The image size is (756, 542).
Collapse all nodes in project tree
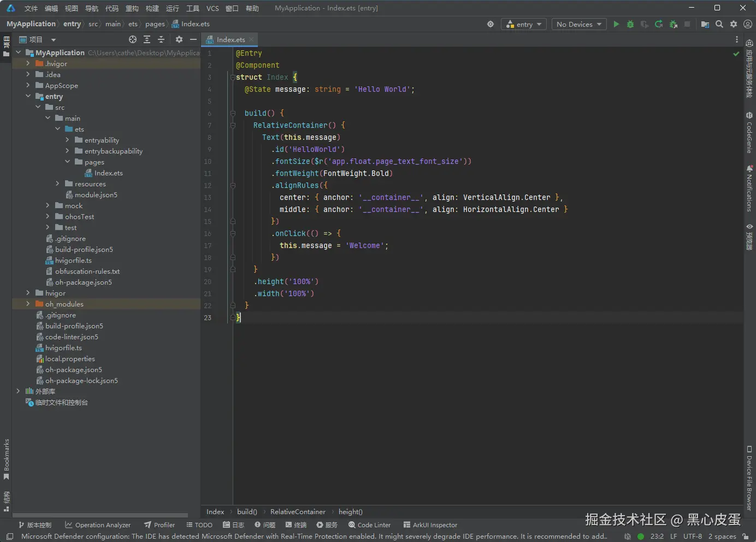(161, 39)
